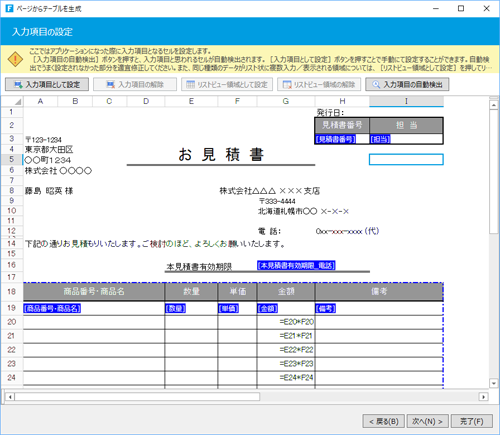
Task: Click the 入力項目の解除 button
Action: click(135, 84)
